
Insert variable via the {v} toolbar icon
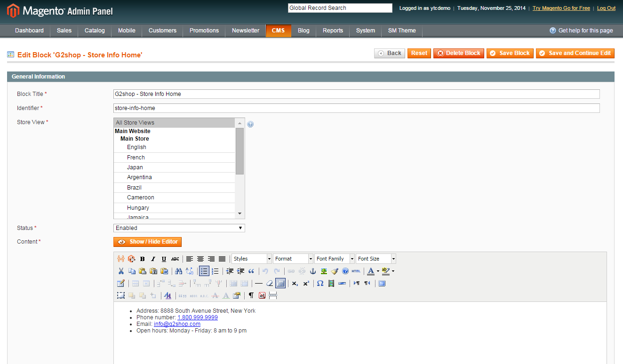tap(120, 259)
